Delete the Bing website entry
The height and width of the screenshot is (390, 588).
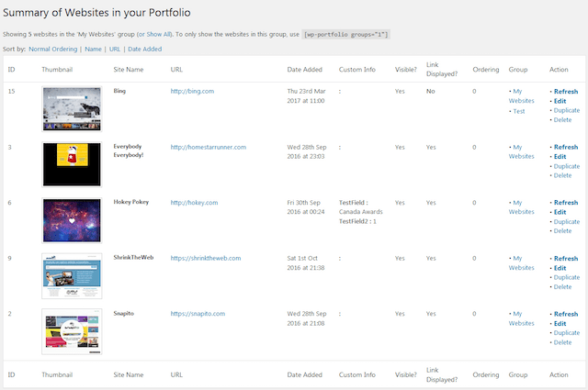tap(562, 120)
